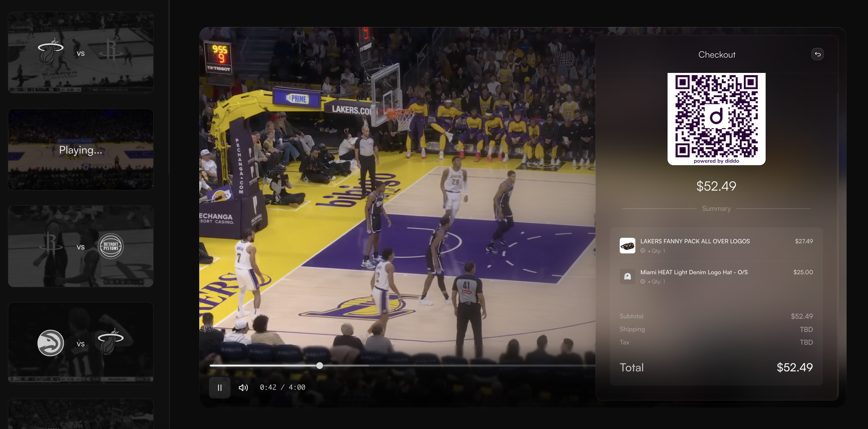This screenshot has height=429, width=868.
Task: Click the diddo logo inside QR code
Action: point(716,117)
